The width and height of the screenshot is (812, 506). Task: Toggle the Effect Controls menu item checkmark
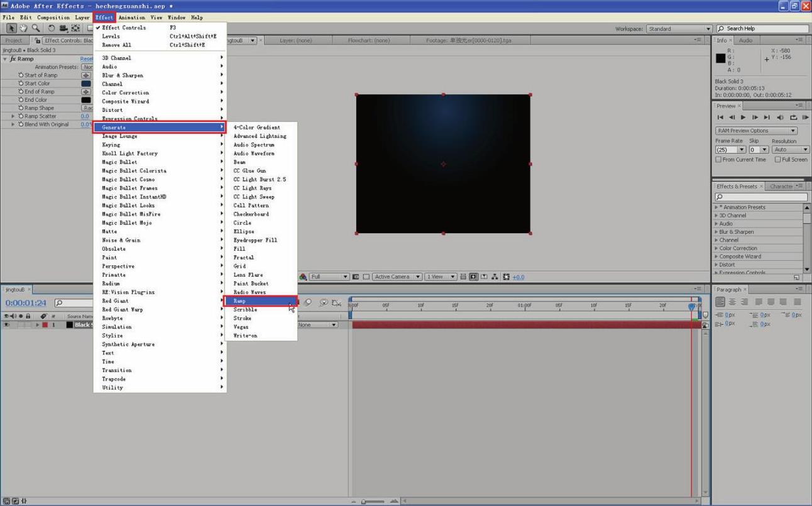click(x=97, y=28)
